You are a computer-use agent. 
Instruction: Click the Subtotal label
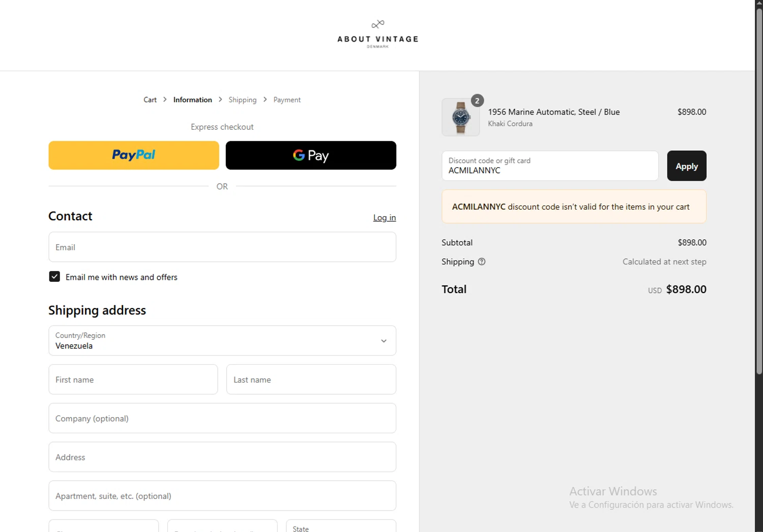pos(457,243)
